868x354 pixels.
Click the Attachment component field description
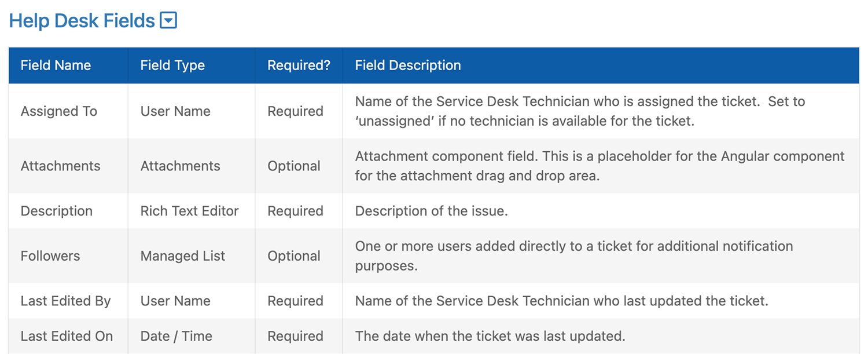click(x=600, y=166)
